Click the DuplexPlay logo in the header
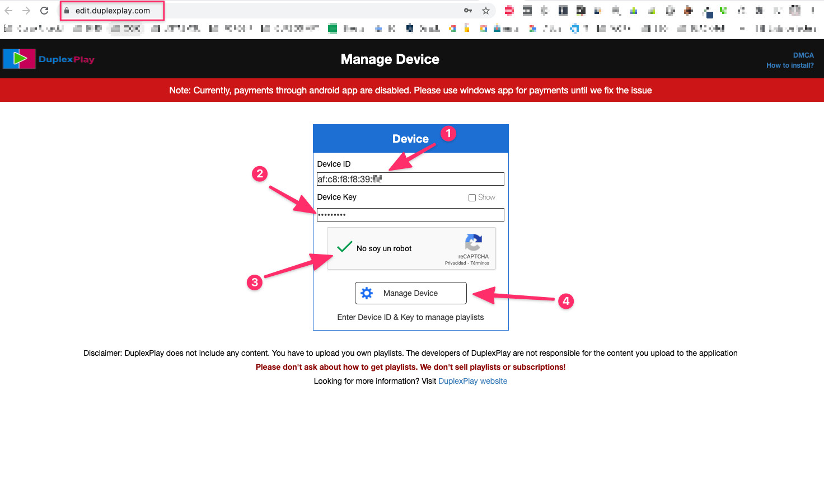Image resolution: width=824 pixels, height=504 pixels. (x=49, y=59)
